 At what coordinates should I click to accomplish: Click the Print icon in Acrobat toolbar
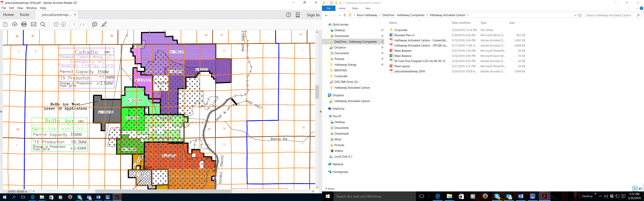point(24,24)
